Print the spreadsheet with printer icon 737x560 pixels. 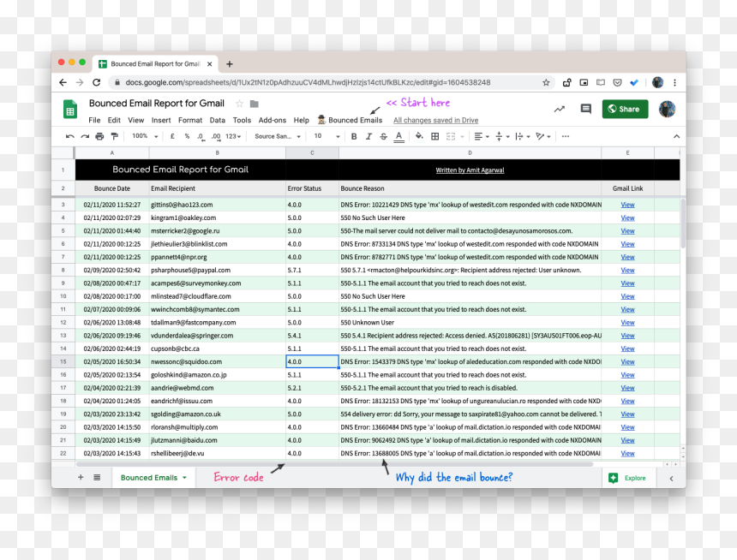tap(99, 136)
